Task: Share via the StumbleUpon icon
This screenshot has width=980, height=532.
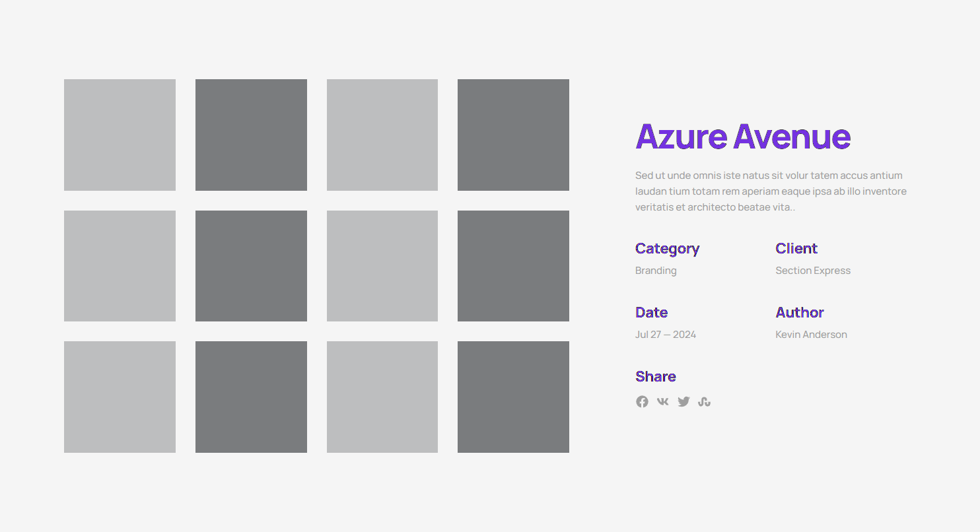Action: (x=704, y=401)
